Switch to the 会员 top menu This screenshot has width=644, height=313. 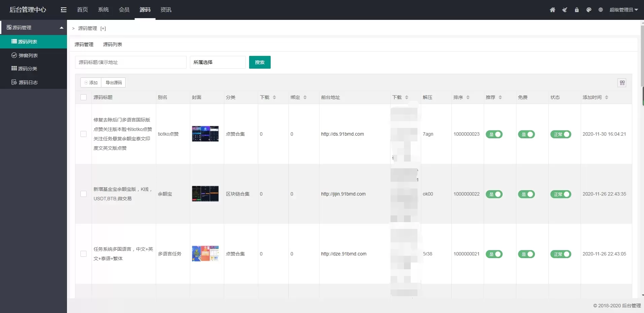(124, 10)
